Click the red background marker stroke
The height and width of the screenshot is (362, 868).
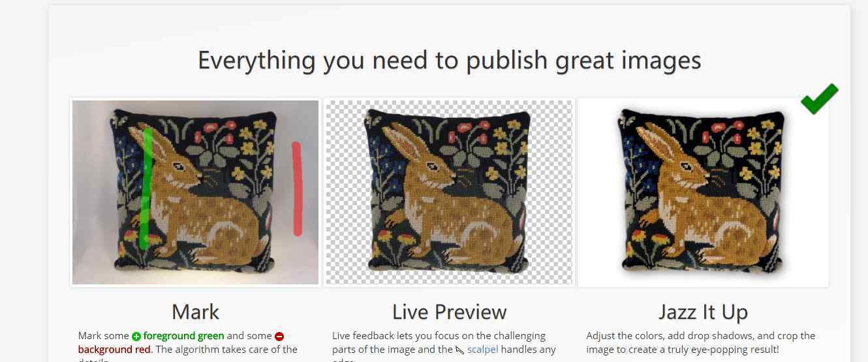pos(297,189)
